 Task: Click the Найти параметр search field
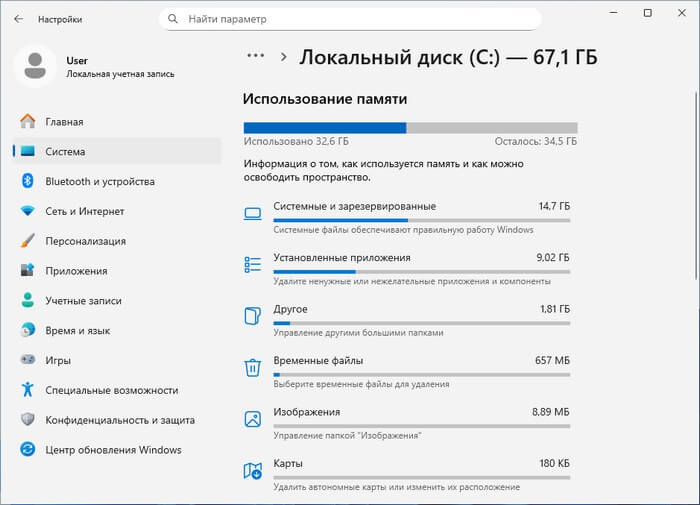(350, 19)
